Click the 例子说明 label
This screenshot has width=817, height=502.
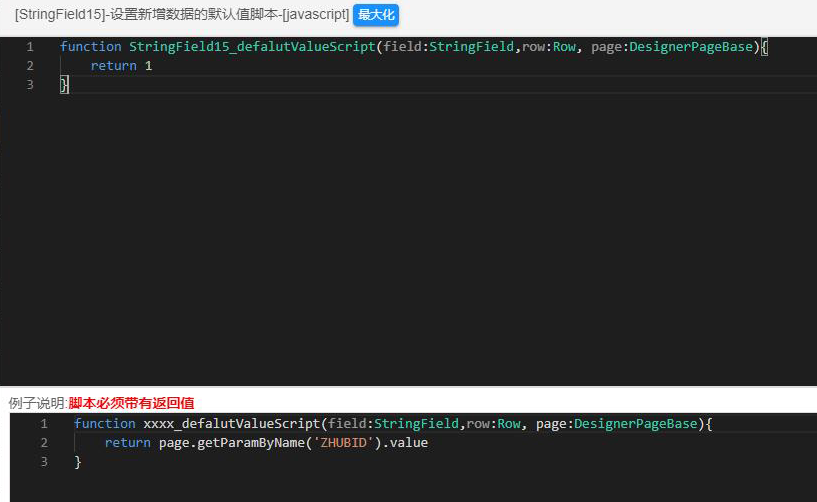(36, 403)
